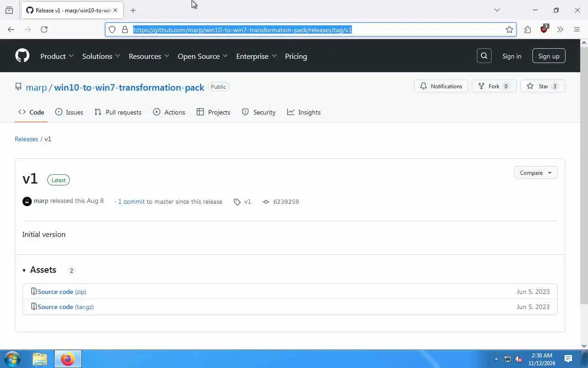Expand the Product menu

[57, 56]
